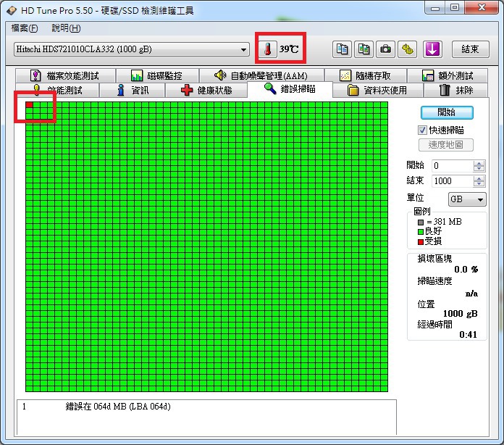504x445 pixels.
Task: Switch to the 磁碟監控 tab
Action: (x=157, y=75)
